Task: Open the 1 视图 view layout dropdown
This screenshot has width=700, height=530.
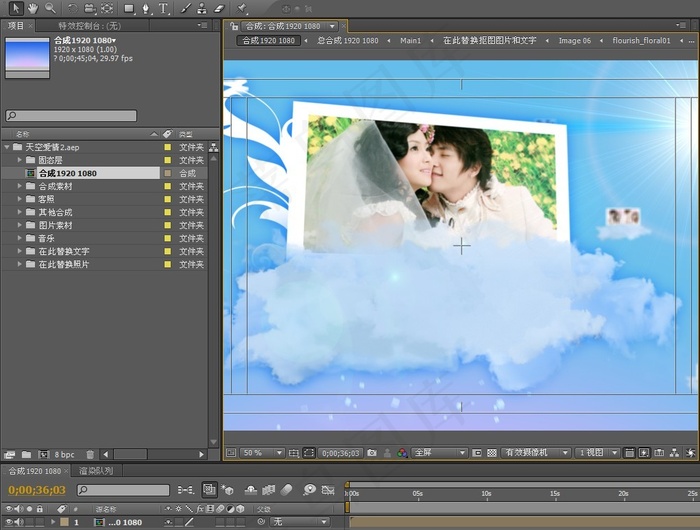Action: (x=597, y=453)
